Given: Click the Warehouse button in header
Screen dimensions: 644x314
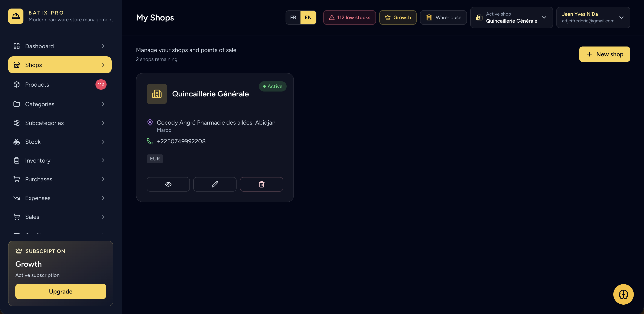Looking at the screenshot, I should (x=443, y=17).
